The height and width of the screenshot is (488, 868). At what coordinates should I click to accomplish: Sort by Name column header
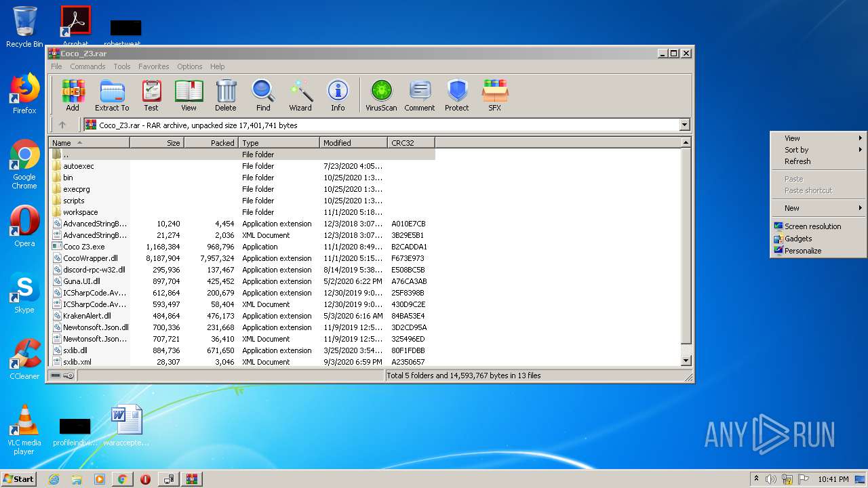click(x=89, y=143)
